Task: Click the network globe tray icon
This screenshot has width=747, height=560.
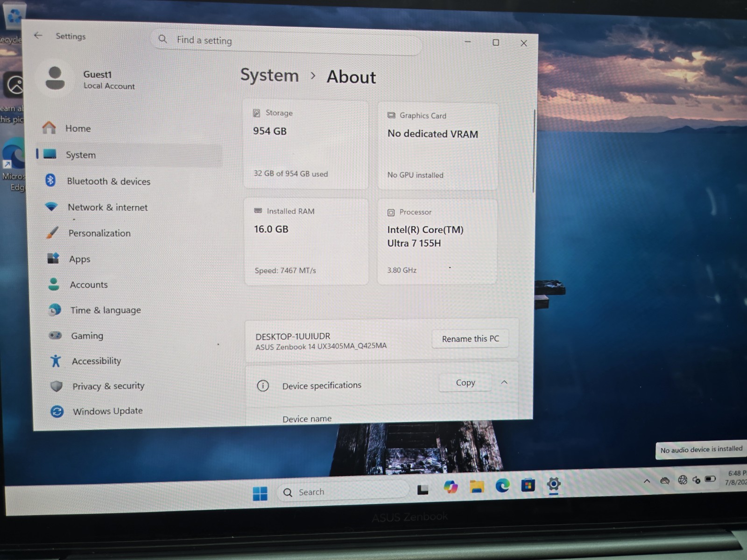Action: click(683, 480)
